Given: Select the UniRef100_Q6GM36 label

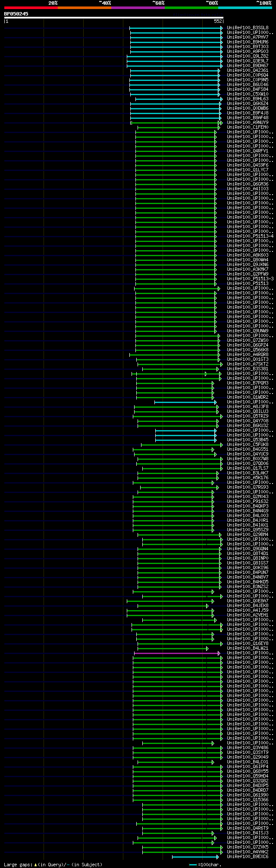Looking at the screenshot, I should [248, 184].
